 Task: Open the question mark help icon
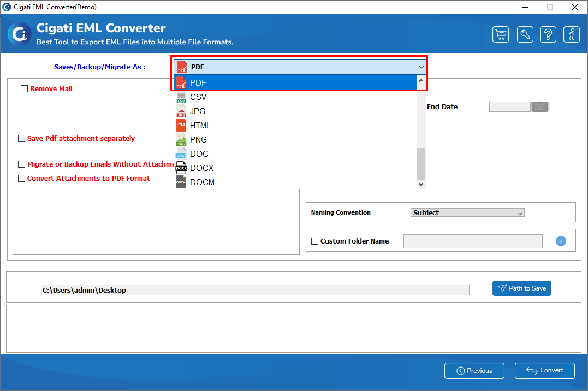548,35
